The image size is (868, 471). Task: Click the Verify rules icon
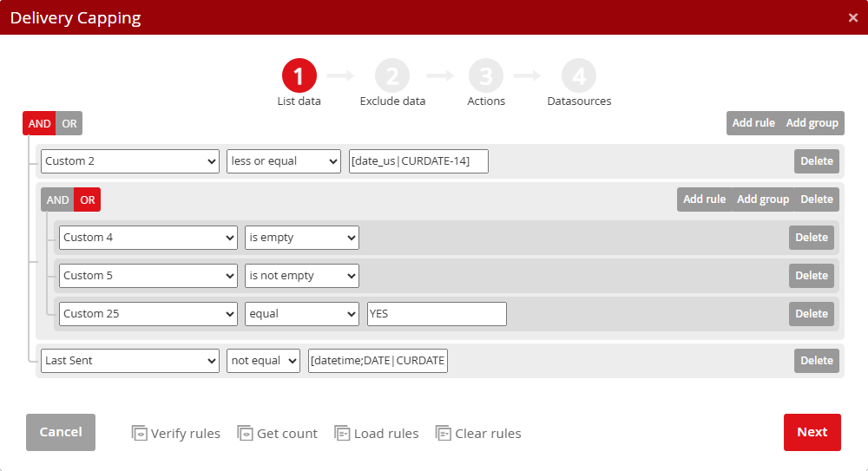pyautogui.click(x=139, y=433)
